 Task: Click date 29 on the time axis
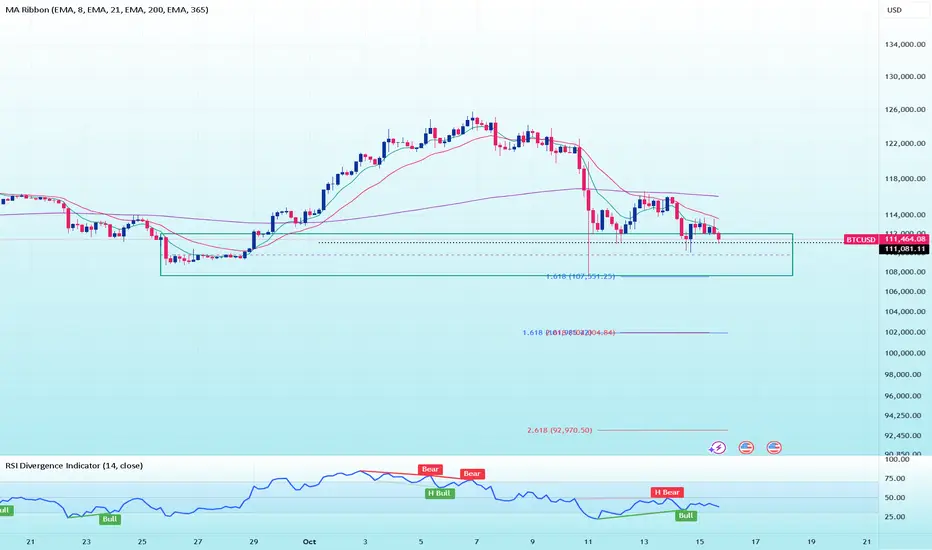point(254,542)
